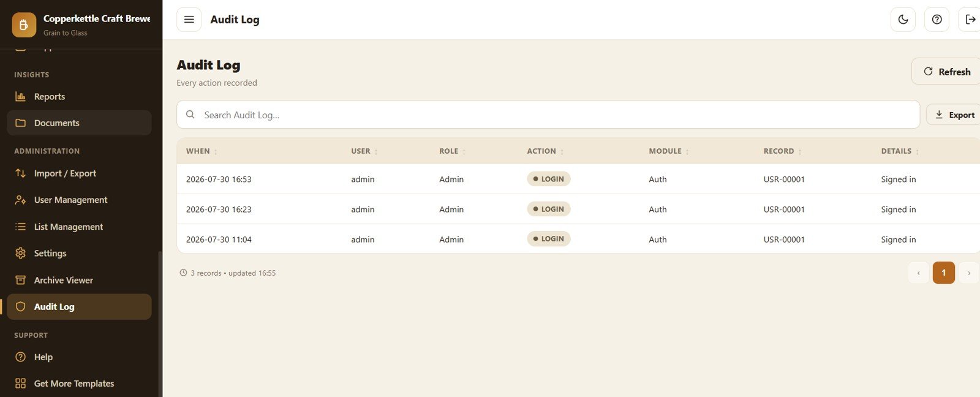This screenshot has width=980, height=397.
Task: Open User Management page
Action: point(79,200)
